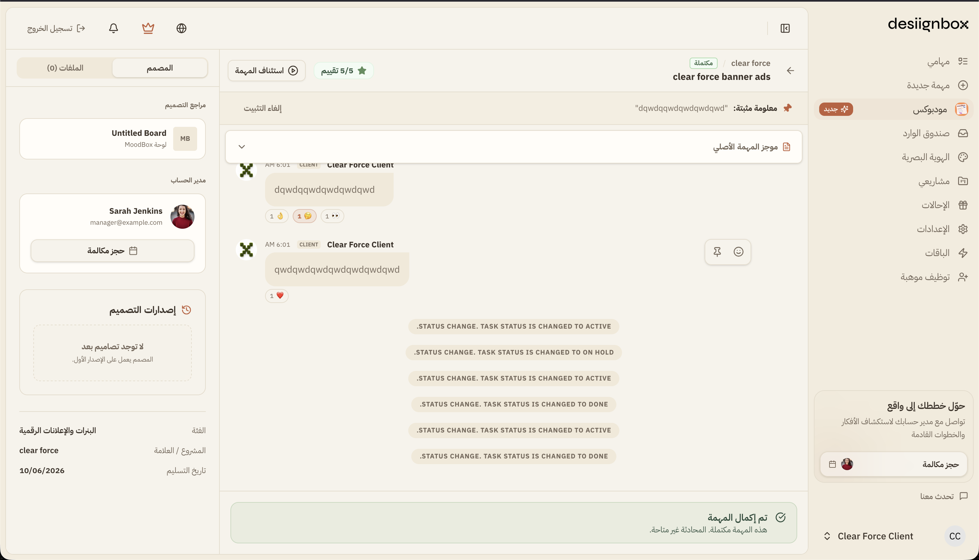Click the check-circle icon in تم إكمال المهمة banner
This screenshot has height=560, width=979.
[781, 517]
